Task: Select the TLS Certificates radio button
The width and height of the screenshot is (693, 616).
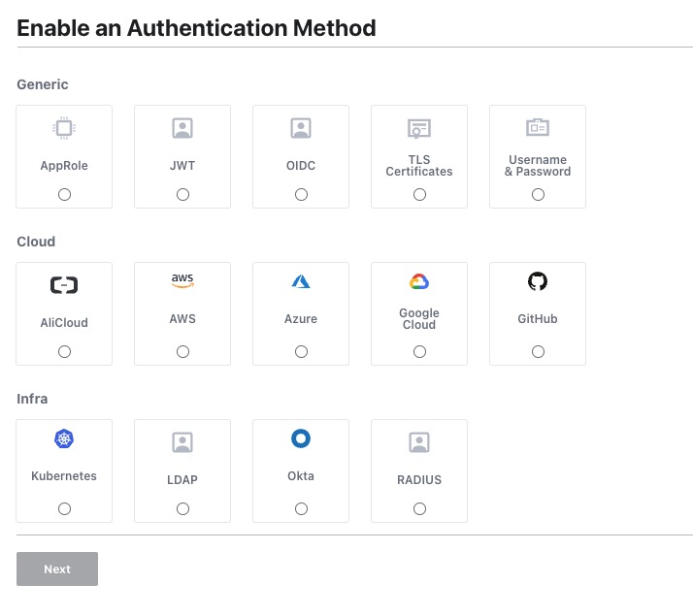Action: pyautogui.click(x=420, y=194)
